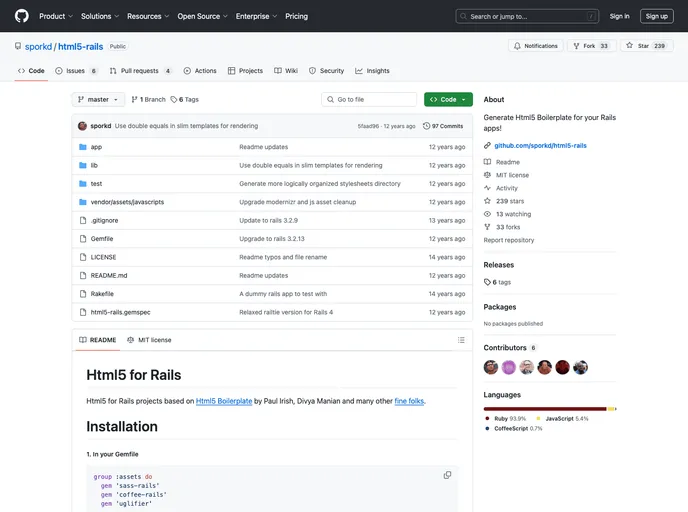Click the purple contributor avatar

pyautogui.click(x=509, y=367)
